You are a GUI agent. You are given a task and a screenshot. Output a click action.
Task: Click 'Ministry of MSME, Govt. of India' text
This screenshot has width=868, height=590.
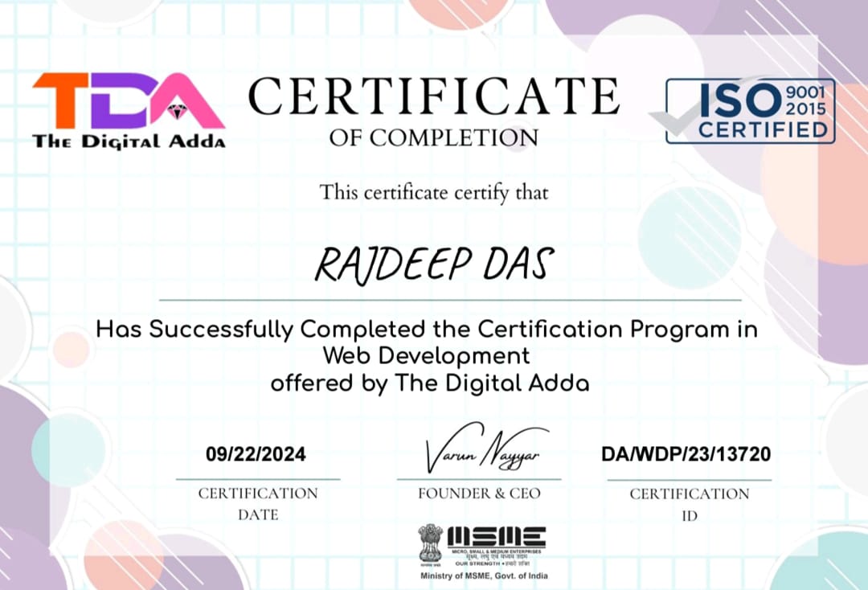[x=485, y=576]
